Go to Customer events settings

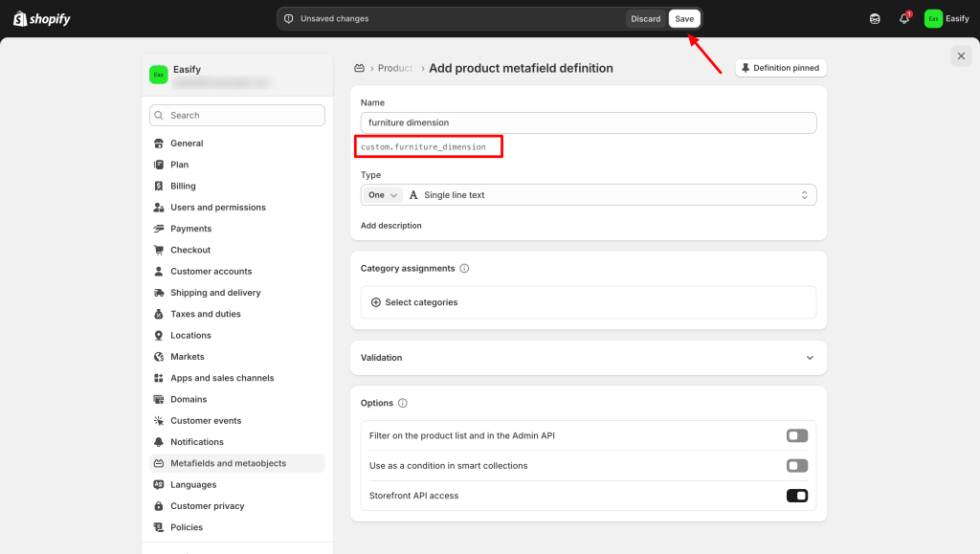(x=206, y=421)
